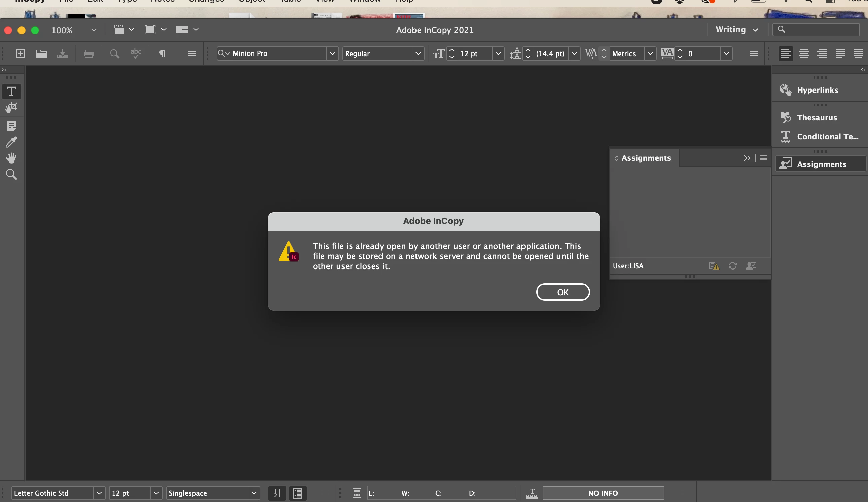Select the Eyedropper tool

[11, 142]
